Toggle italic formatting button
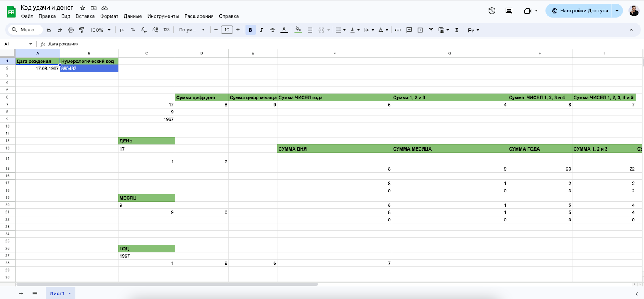The image size is (644, 299). coord(261,30)
